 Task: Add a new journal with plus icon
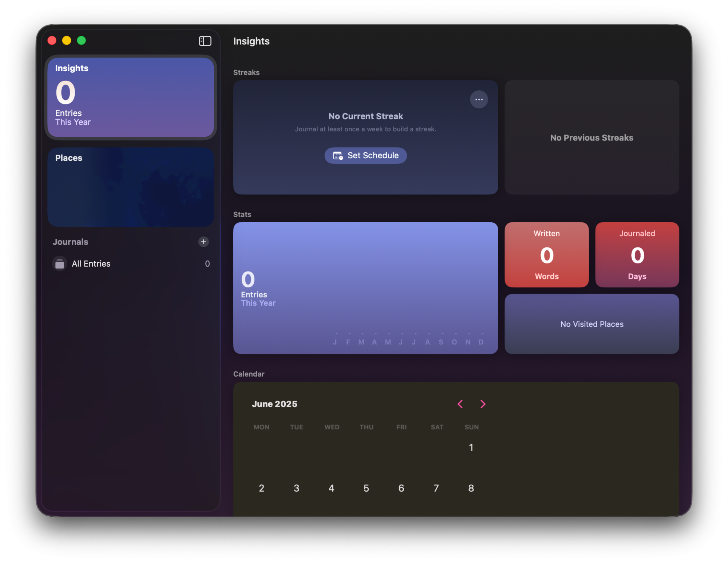203,242
